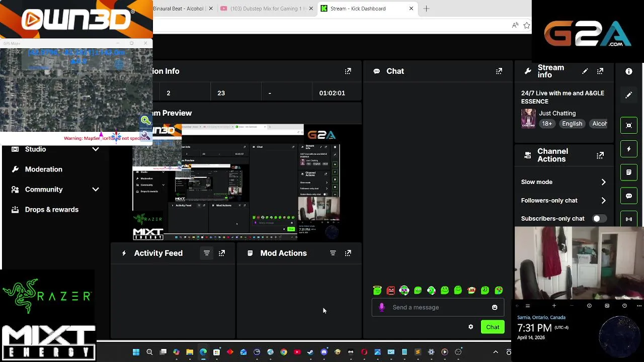Open Activity Feed filter options
The width and height of the screenshot is (644, 362).
(x=207, y=253)
